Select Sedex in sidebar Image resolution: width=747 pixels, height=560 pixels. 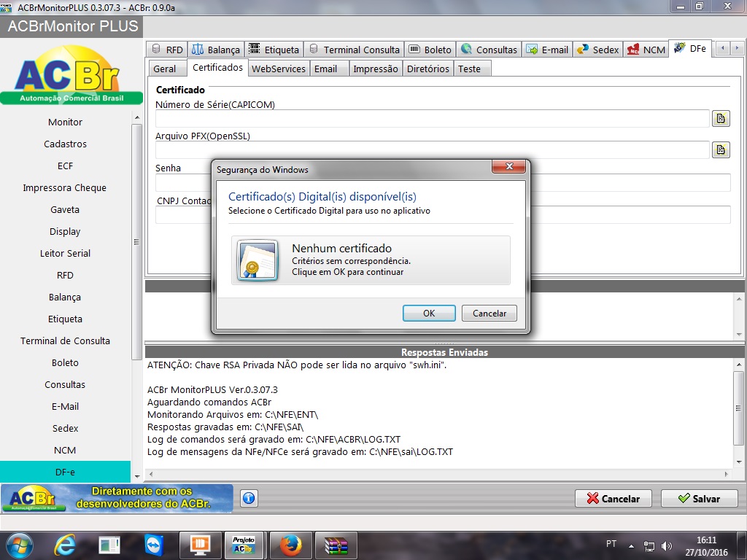point(65,428)
